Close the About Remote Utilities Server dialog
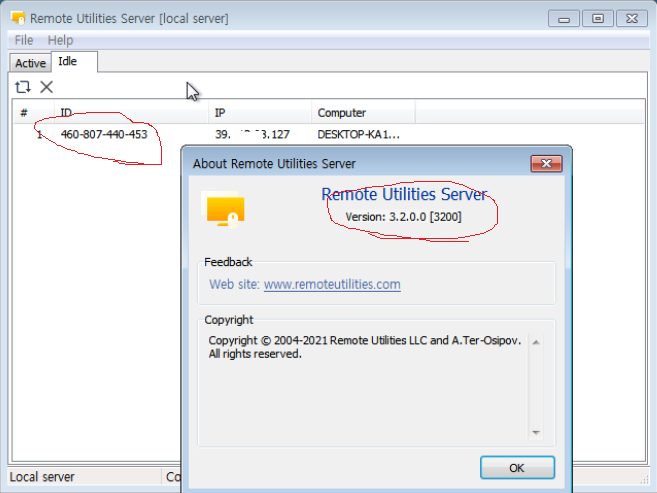This screenshot has height=493, width=657. (x=546, y=164)
